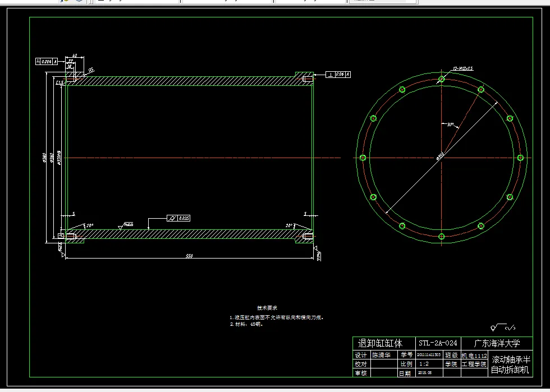Select class value '机电1112'
The height and width of the screenshot is (392, 550).
point(474,355)
